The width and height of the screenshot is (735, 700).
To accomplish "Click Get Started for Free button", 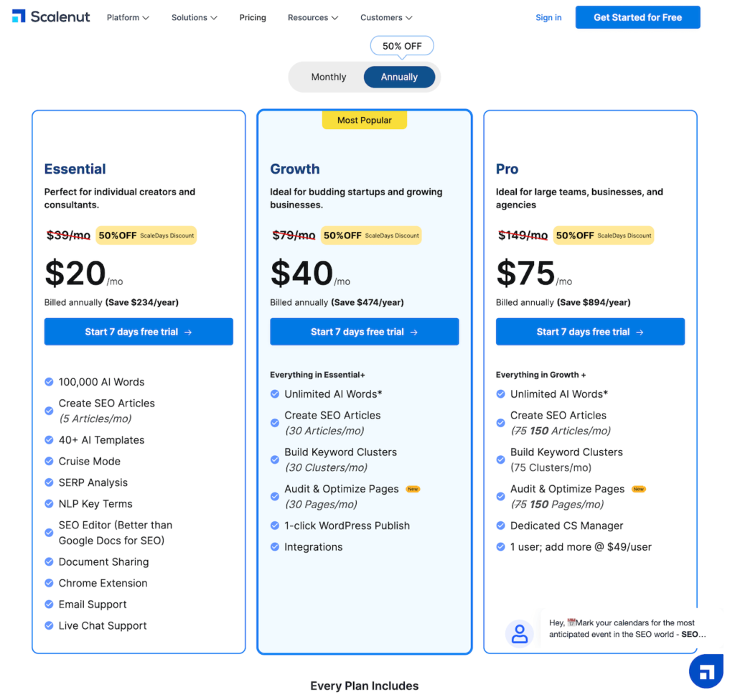I will (x=637, y=17).
